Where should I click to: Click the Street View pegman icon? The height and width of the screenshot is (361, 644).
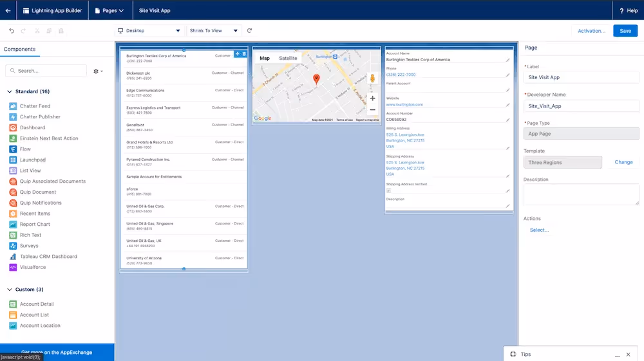(x=372, y=79)
